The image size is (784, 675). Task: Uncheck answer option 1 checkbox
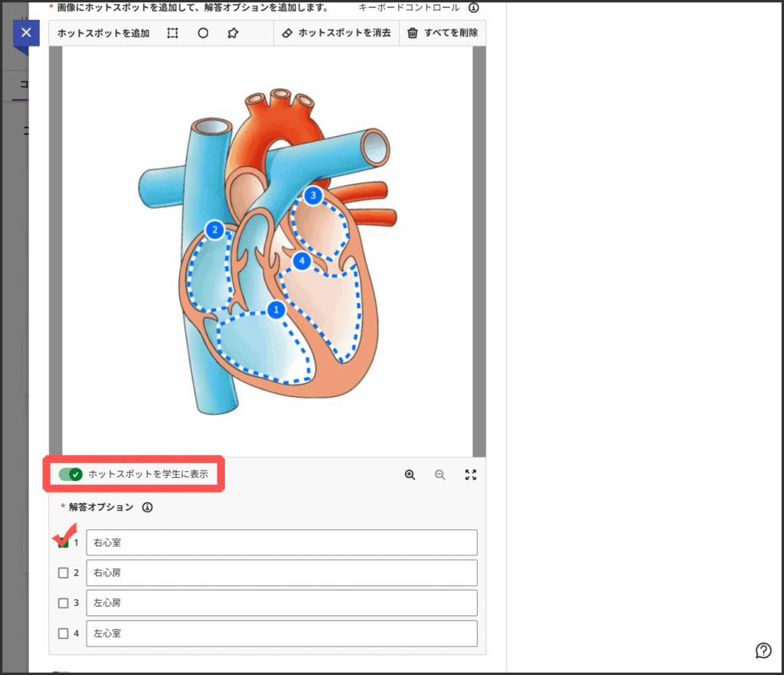[64, 542]
